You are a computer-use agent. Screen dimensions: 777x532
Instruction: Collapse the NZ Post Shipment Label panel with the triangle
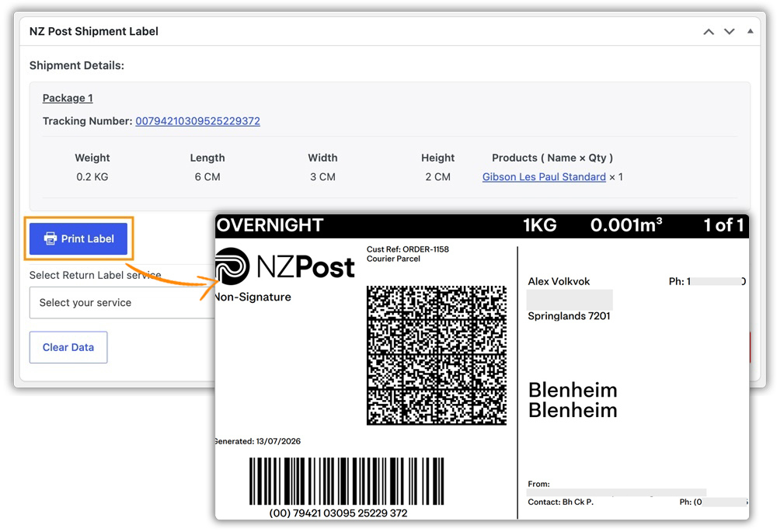coord(751,31)
